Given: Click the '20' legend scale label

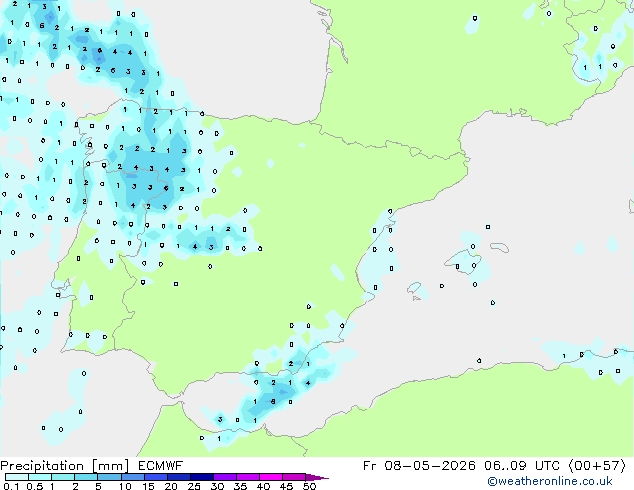Looking at the screenshot, I should (x=171, y=486).
